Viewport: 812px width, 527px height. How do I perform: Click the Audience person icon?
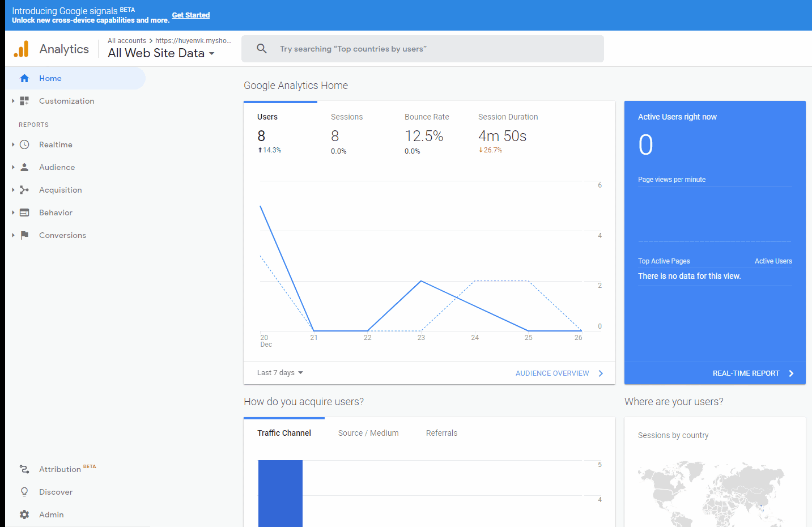24,167
